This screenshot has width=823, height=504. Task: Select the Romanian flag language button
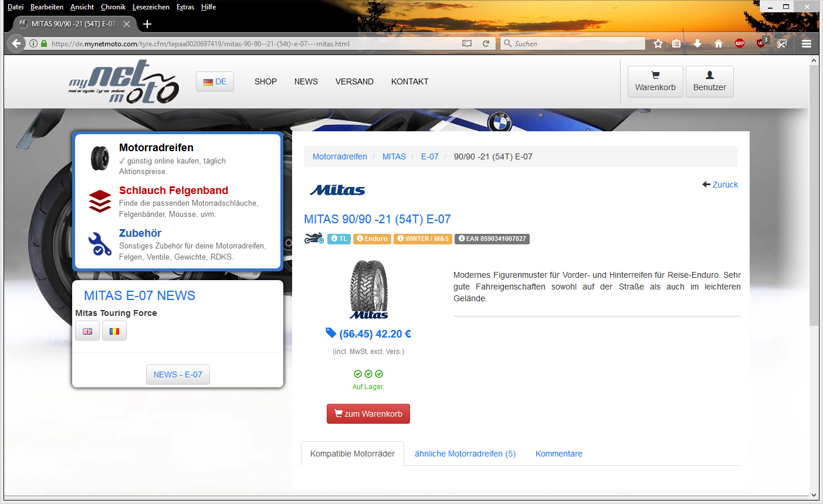(x=114, y=331)
